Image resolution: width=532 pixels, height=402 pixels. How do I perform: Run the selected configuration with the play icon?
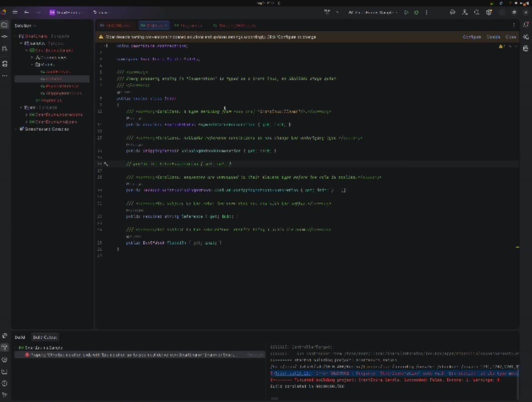coord(406,12)
